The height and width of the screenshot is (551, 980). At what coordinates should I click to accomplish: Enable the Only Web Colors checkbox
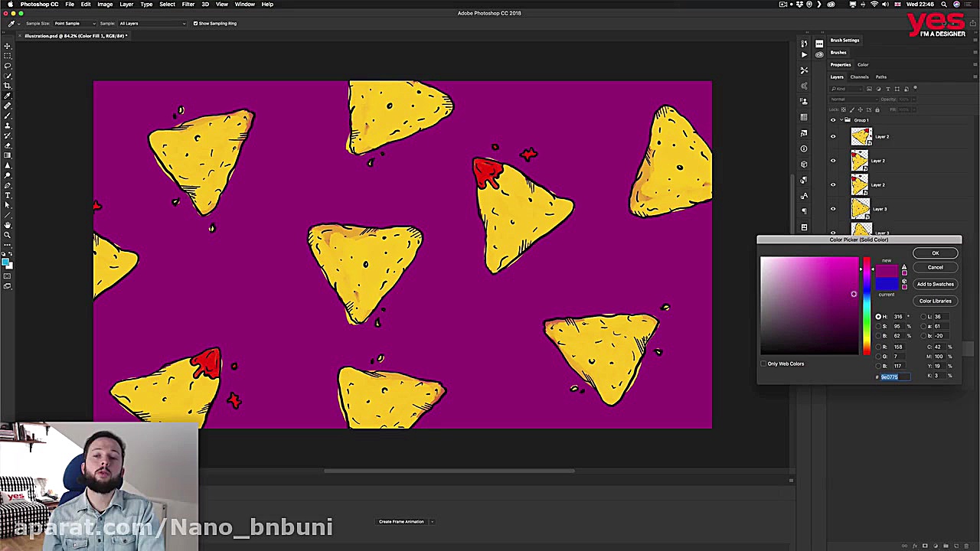(764, 364)
